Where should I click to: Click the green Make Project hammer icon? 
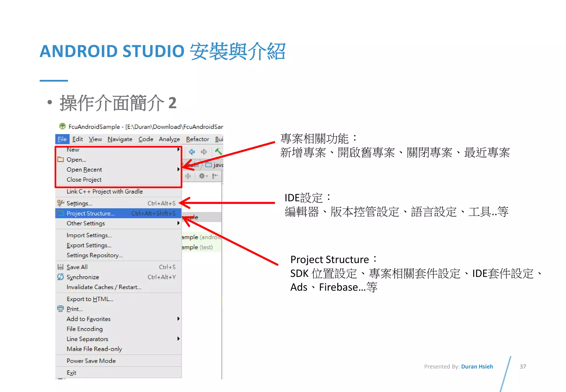[218, 151]
